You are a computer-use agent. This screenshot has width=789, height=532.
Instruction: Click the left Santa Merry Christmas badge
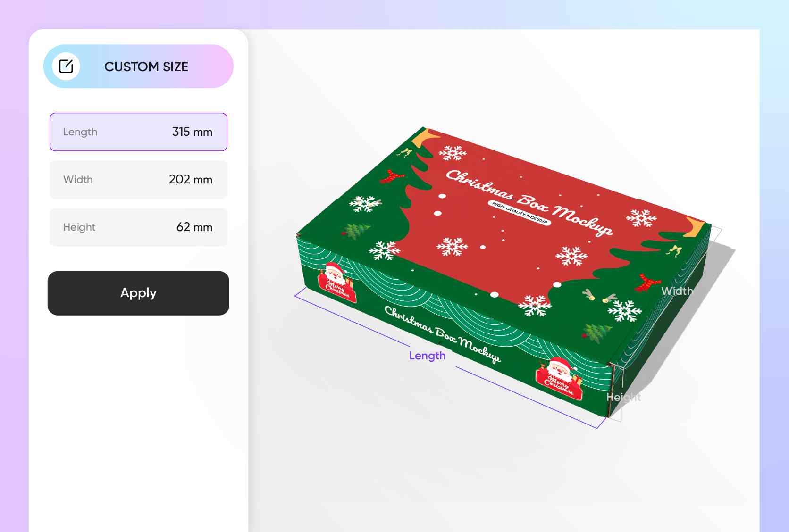coord(336,282)
